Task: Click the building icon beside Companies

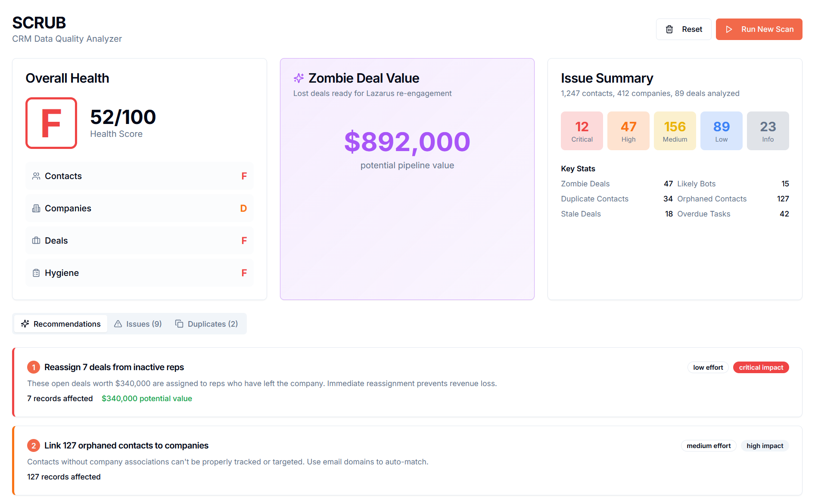Action: [x=36, y=208]
